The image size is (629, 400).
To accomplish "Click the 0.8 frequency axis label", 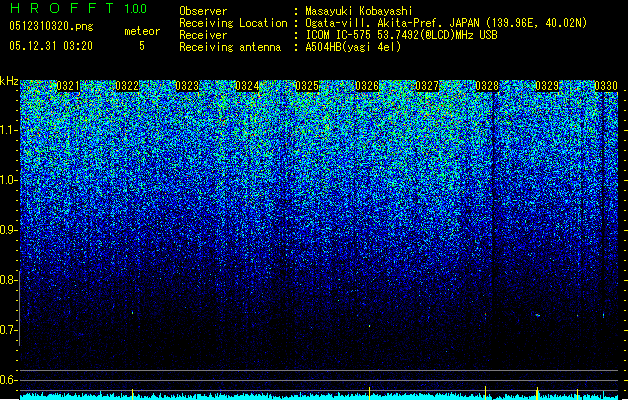I will pyautogui.click(x=8, y=280).
